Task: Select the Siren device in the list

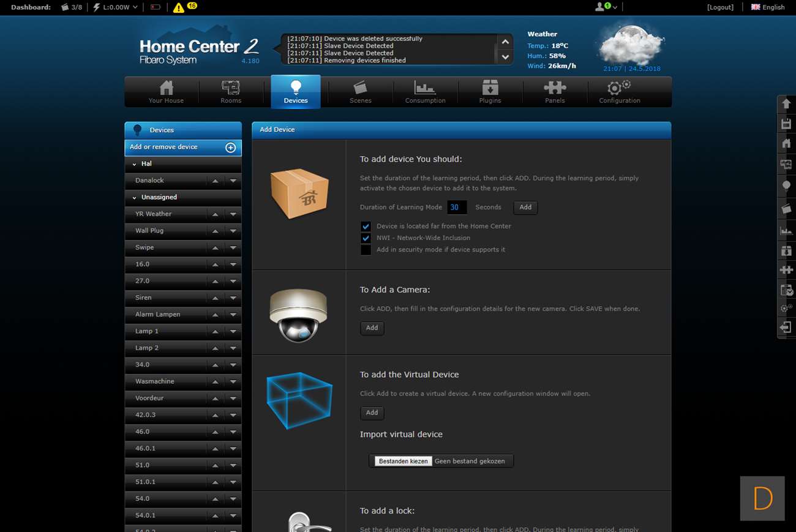Action: pyautogui.click(x=183, y=298)
